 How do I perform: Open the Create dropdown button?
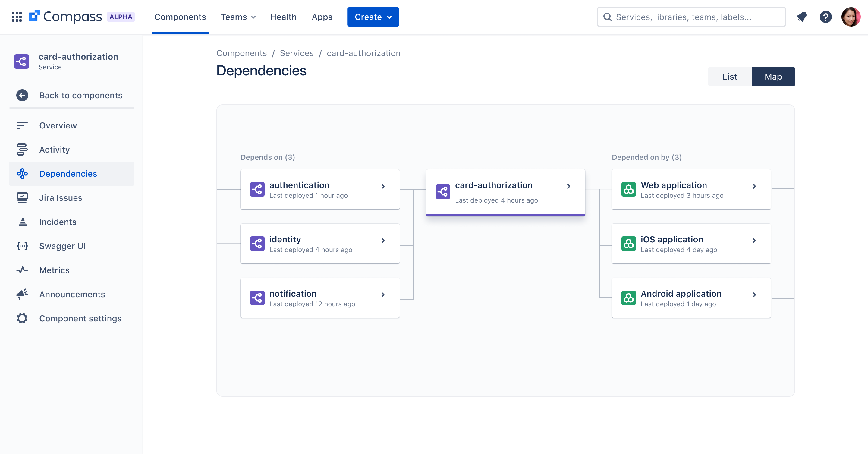pos(373,17)
